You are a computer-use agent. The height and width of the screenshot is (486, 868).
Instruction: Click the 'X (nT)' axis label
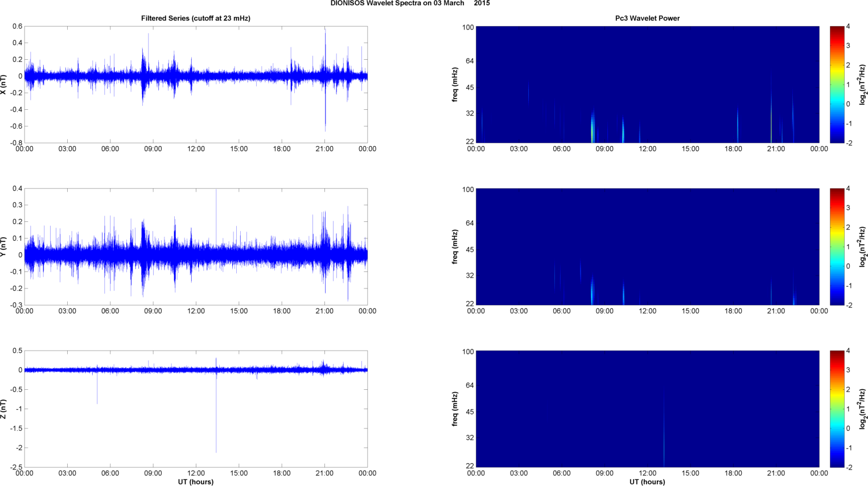coord(4,84)
